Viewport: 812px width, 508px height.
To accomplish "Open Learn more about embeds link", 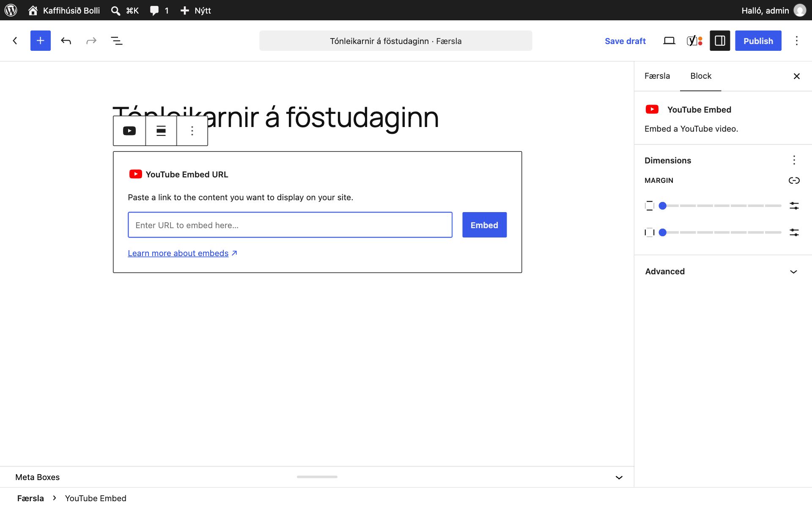I will pos(183,253).
